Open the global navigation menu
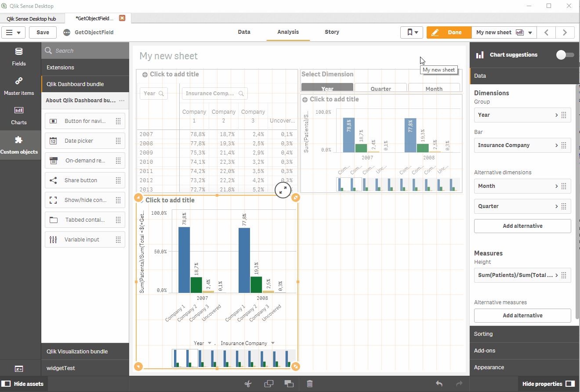This screenshot has height=392, width=580. point(13,32)
